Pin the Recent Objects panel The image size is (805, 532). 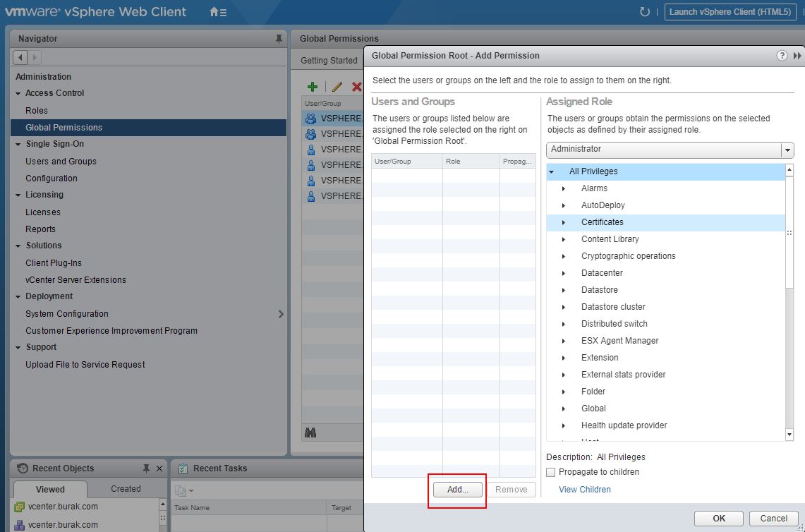click(146, 468)
